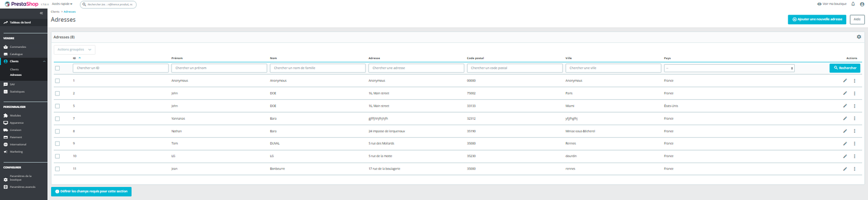The image size is (868, 200).
Task: Click the Chercher un ID filter field
Action: (x=120, y=68)
